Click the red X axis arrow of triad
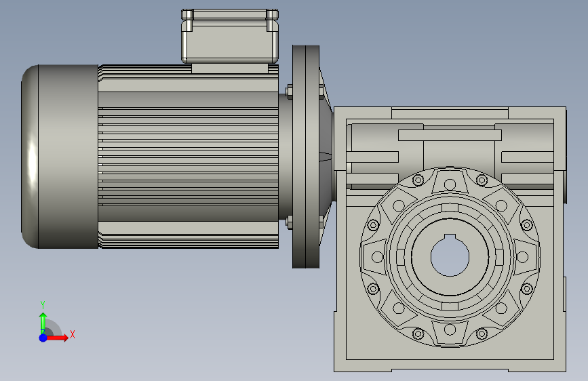This screenshot has height=381, width=588. [57, 338]
